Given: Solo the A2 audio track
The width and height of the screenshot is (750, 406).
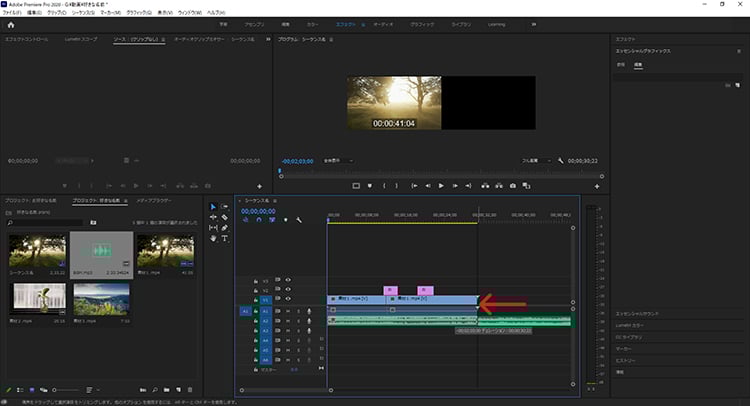Looking at the screenshot, I should pyautogui.click(x=298, y=321).
